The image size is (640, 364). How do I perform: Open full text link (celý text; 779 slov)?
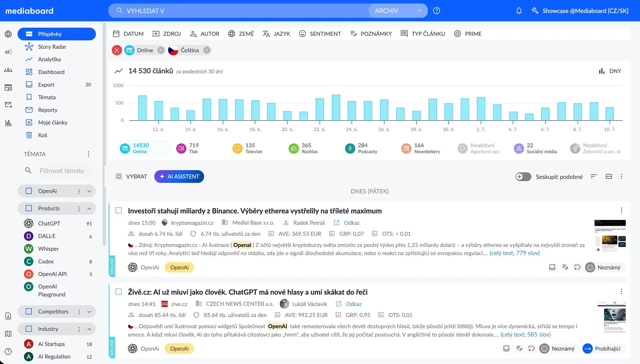click(x=514, y=253)
